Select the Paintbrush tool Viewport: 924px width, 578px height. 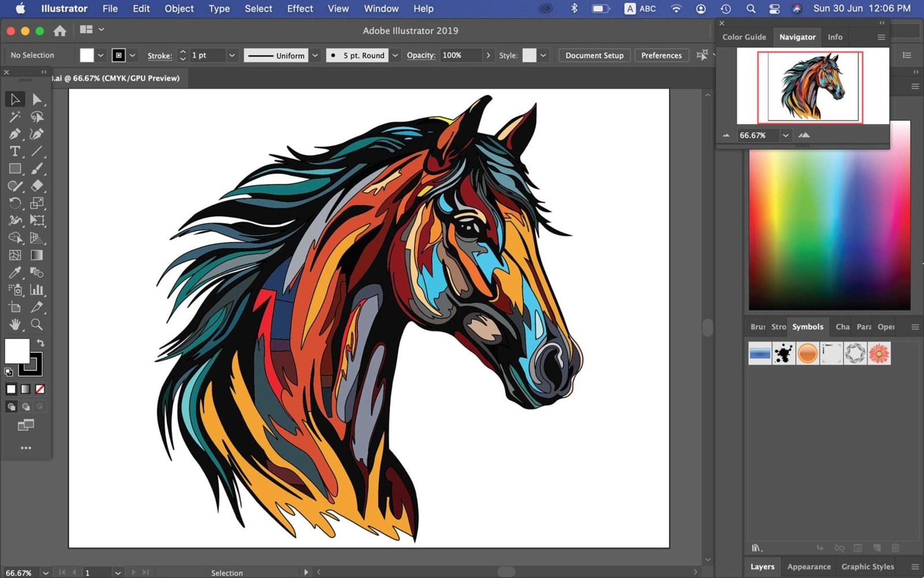pyautogui.click(x=37, y=169)
